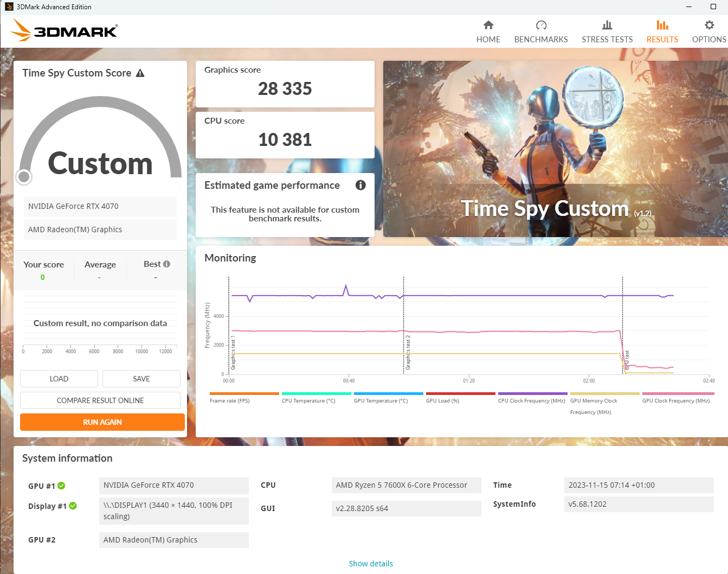
Task: Click Custom result, no comparison data text
Action: pos(100,323)
